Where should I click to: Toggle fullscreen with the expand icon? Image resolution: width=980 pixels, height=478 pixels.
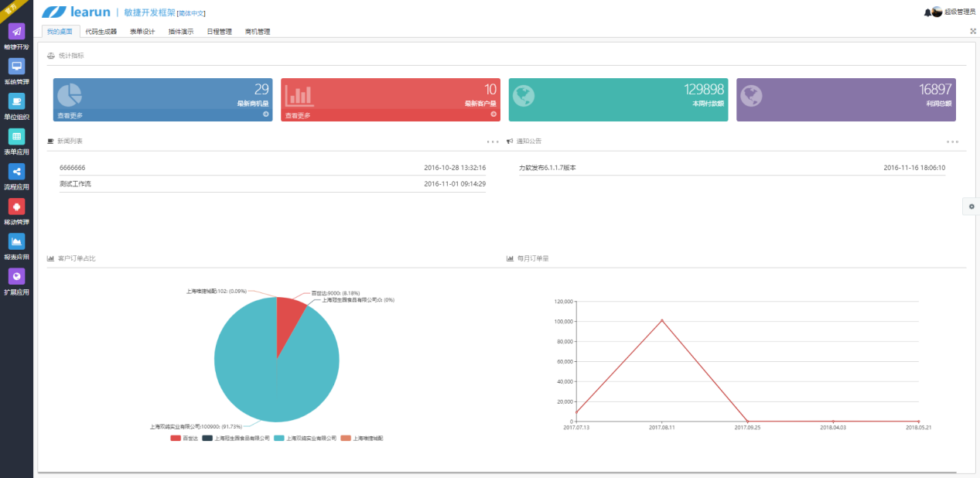click(973, 32)
